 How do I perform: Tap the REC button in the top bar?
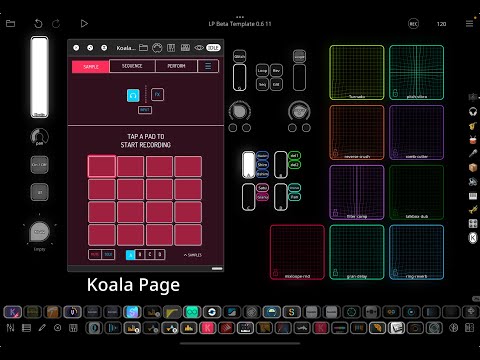point(413,24)
